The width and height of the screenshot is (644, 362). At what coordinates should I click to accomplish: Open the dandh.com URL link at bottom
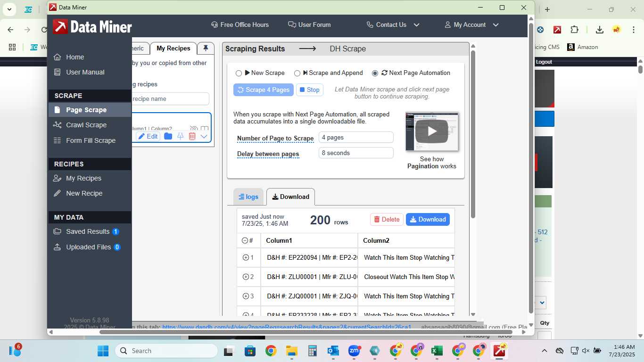[x=287, y=327]
